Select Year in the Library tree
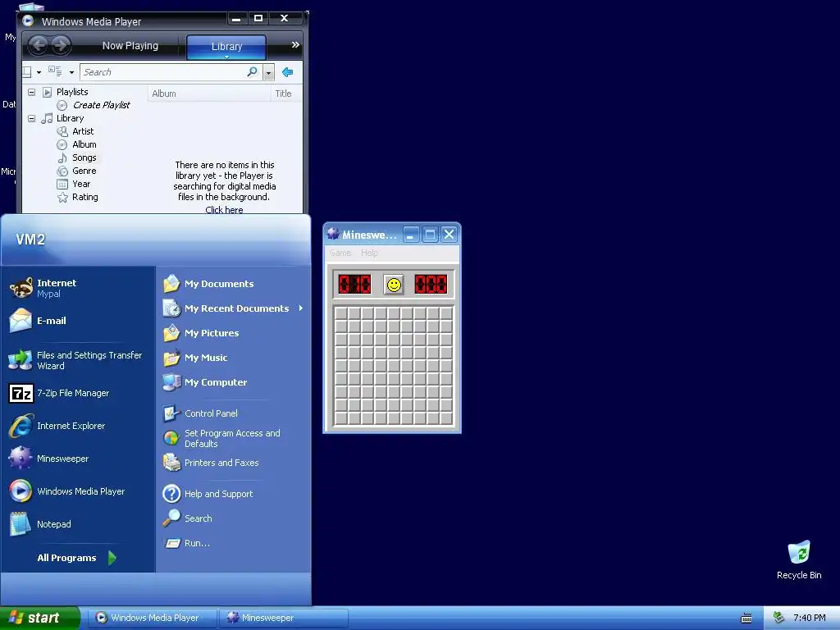The image size is (840, 630). (81, 184)
